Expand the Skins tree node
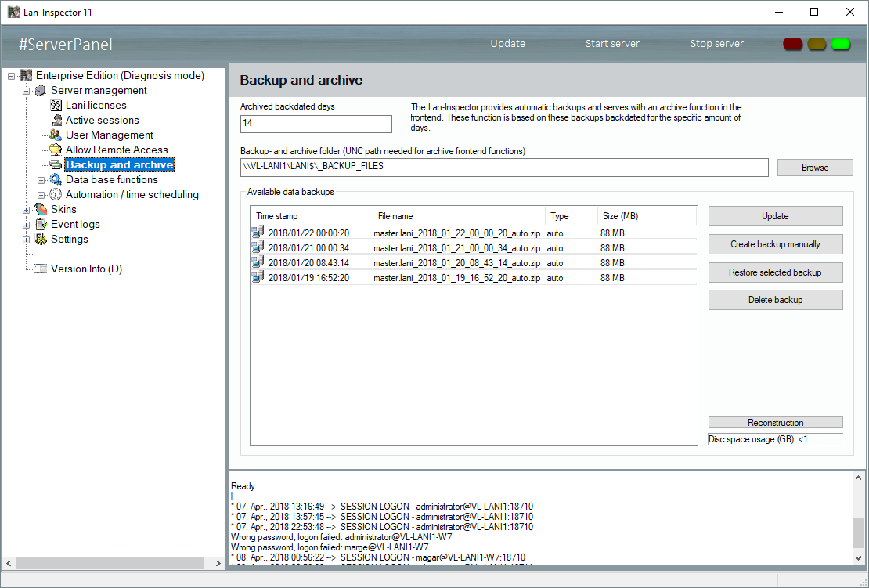 (27, 210)
